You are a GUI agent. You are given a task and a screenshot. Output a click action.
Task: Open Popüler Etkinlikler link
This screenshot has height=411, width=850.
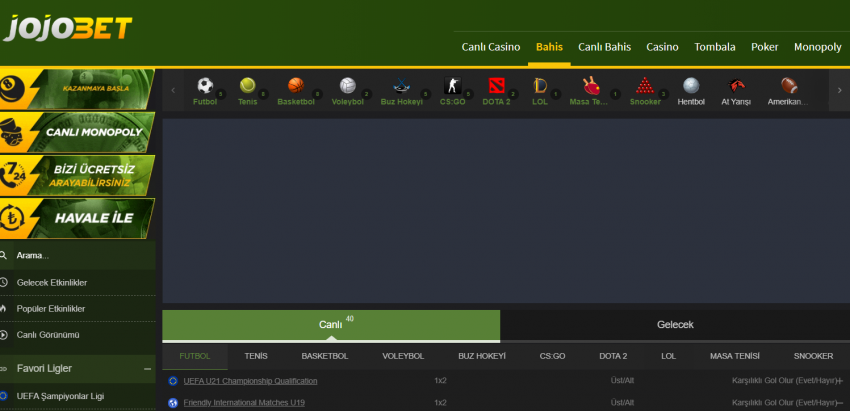pos(51,309)
